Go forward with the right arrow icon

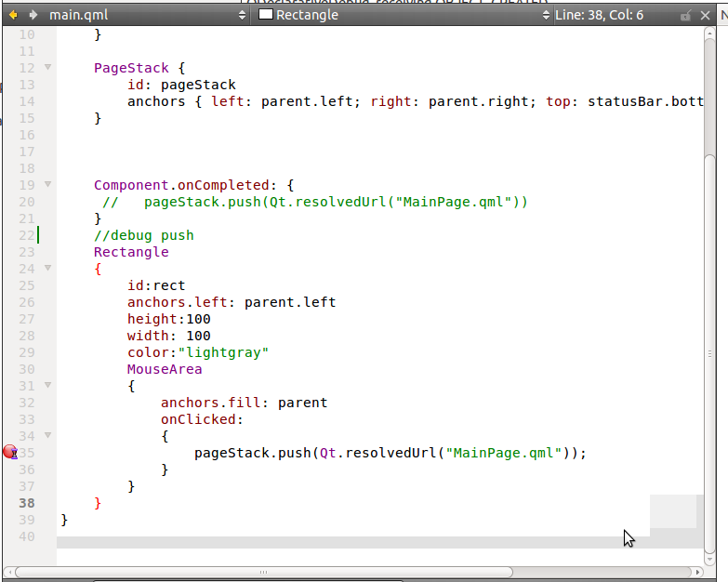(x=33, y=16)
